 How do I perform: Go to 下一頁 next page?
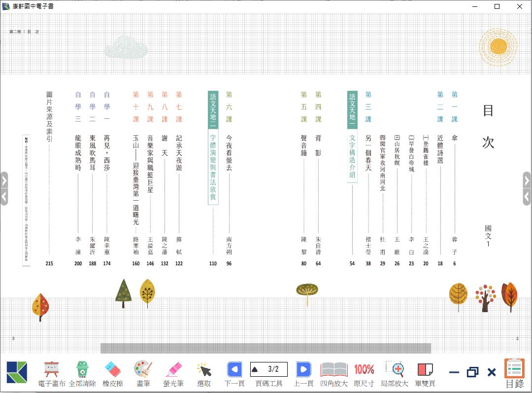coord(234,373)
